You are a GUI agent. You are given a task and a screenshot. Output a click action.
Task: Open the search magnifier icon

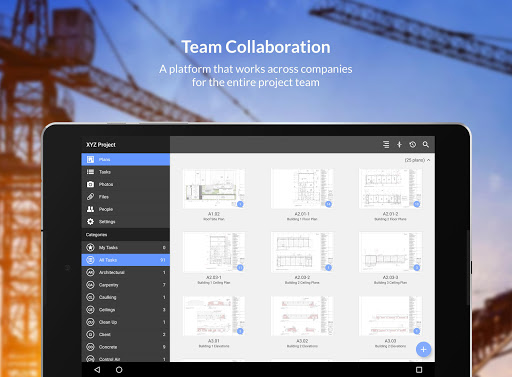[x=426, y=144]
